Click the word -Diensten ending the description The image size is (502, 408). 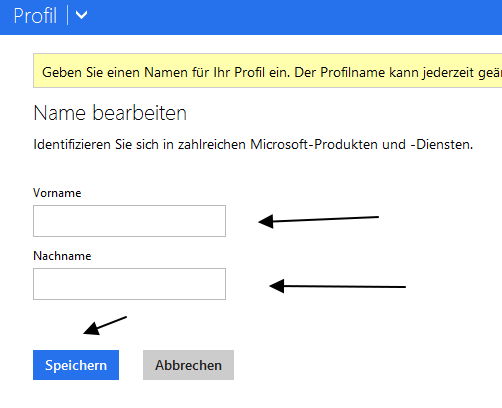pos(442,145)
